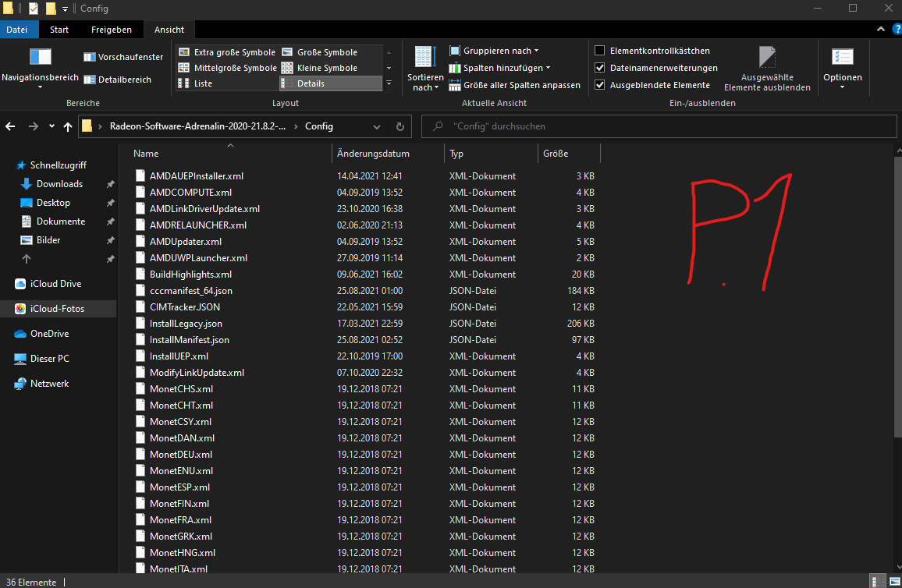The height and width of the screenshot is (588, 902).
Task: Sort by the Typ column header
Action: (x=491, y=154)
